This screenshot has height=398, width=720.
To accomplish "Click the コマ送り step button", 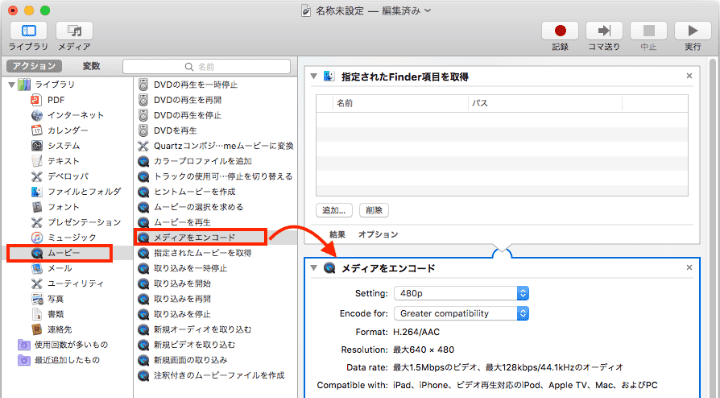I will [x=604, y=31].
